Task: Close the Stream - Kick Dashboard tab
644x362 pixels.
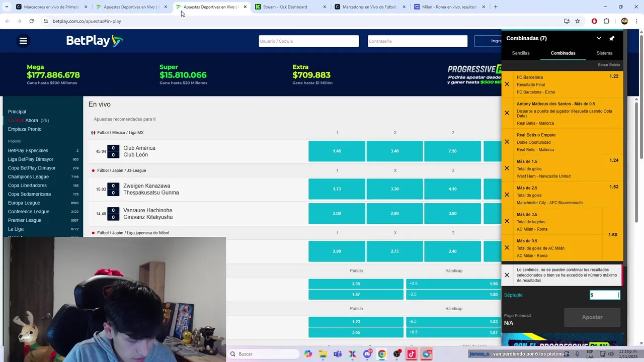Action: pyautogui.click(x=325, y=7)
